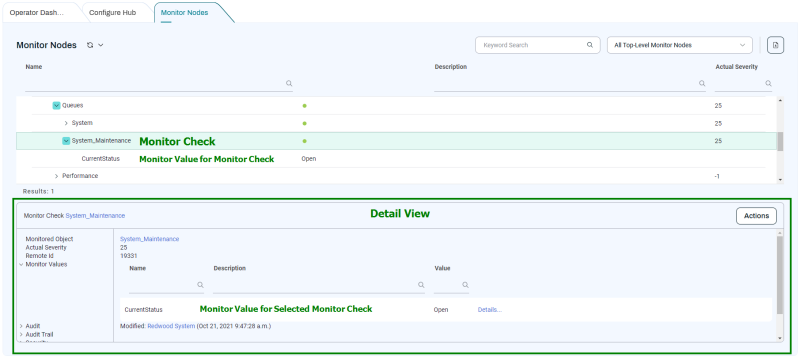Click the detail view Name filter search icon
Screen dimensions: 800x360
200,285
